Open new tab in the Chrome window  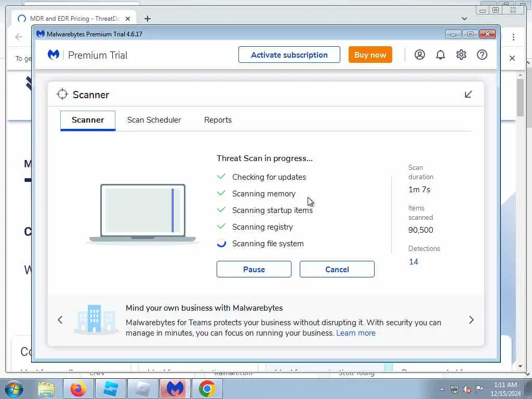tap(147, 19)
